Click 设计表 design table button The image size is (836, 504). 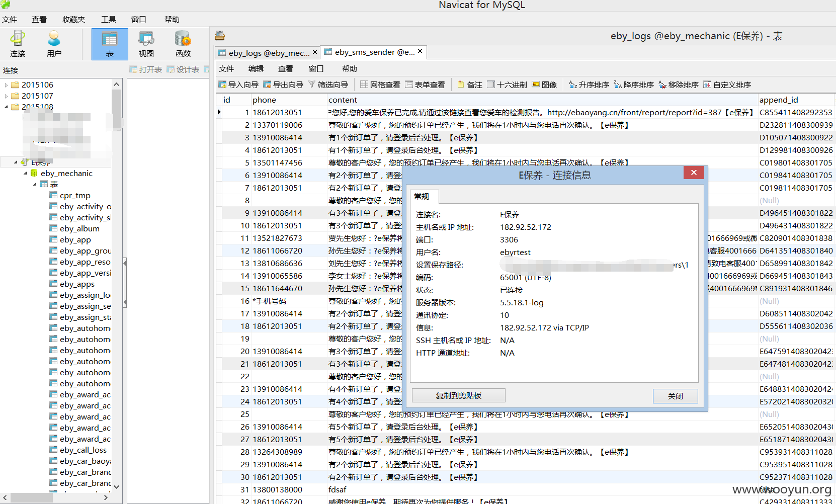pyautogui.click(x=183, y=69)
